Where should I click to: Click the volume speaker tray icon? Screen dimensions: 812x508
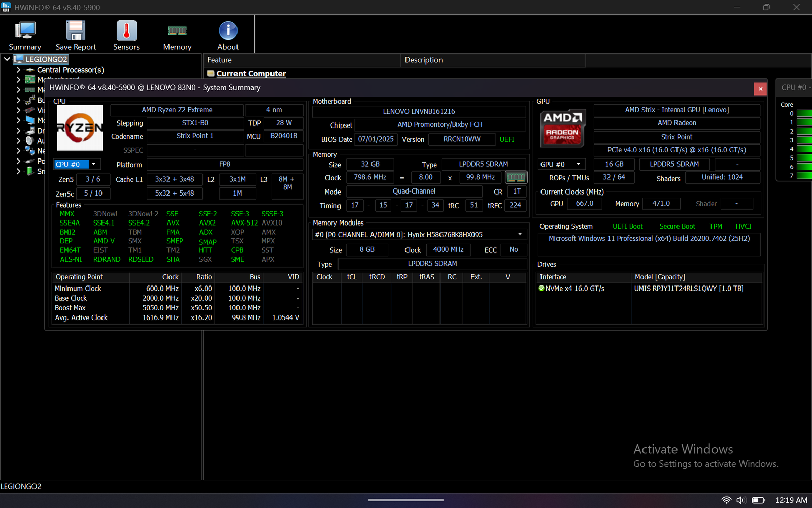tap(740, 500)
